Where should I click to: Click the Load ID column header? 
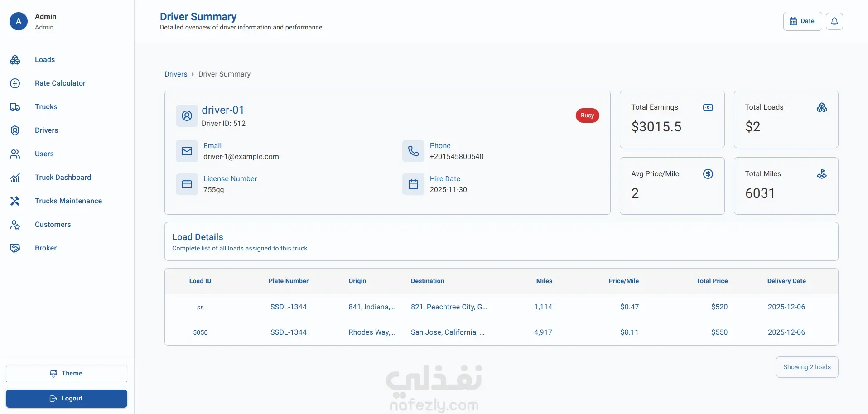tap(200, 281)
